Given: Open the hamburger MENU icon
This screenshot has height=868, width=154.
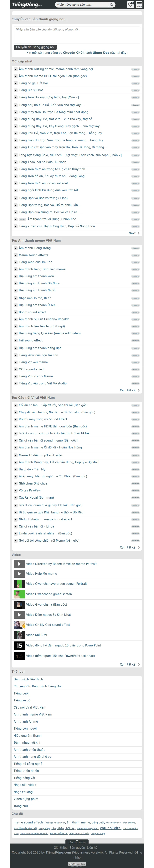Looking at the screenshot, I should click(139, 4).
